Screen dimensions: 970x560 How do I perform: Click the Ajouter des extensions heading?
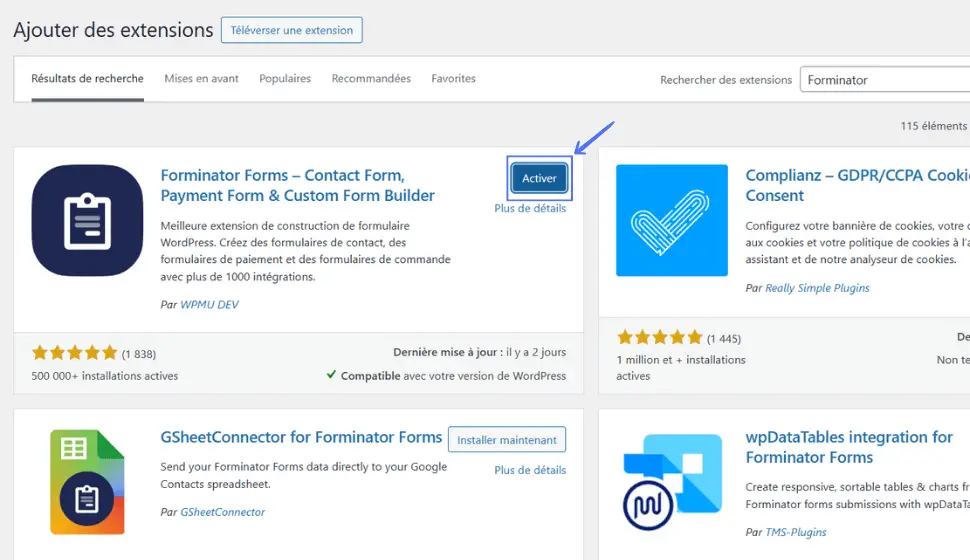tap(113, 30)
